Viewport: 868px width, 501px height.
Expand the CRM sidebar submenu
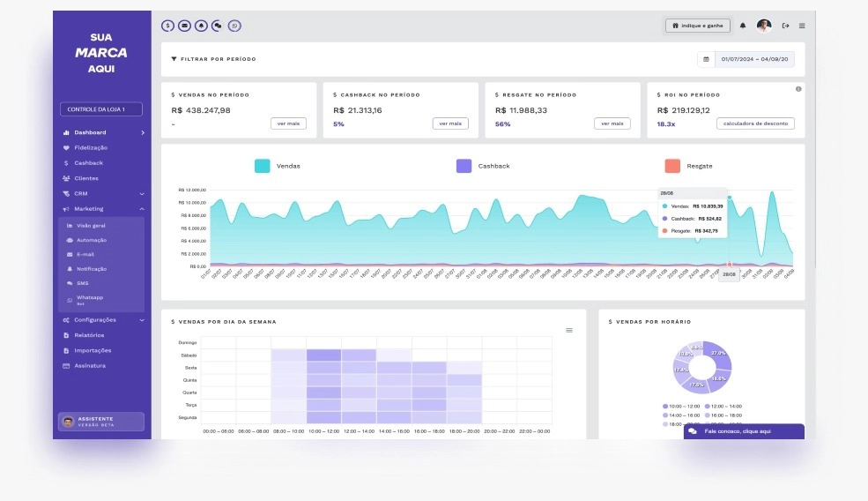(142, 194)
